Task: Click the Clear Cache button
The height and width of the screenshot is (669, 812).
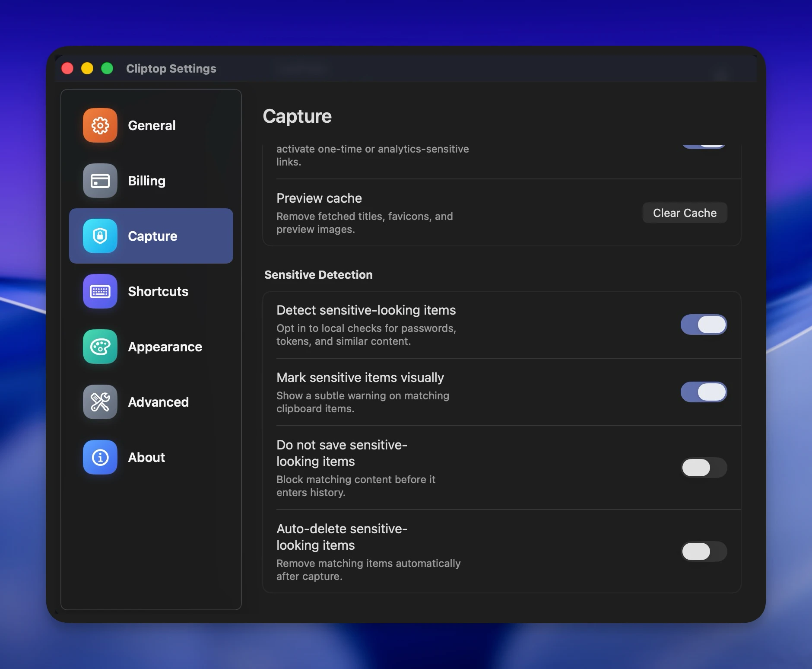Action: coord(685,213)
